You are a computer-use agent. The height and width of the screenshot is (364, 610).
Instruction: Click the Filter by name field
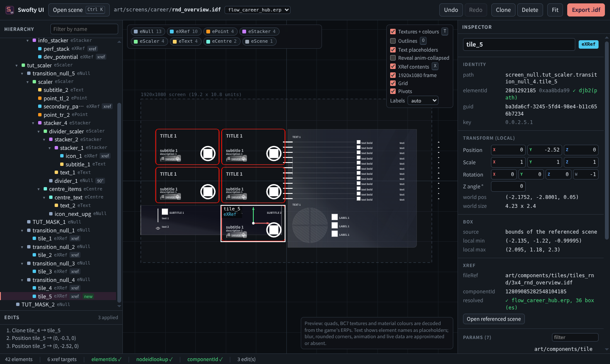84,29
